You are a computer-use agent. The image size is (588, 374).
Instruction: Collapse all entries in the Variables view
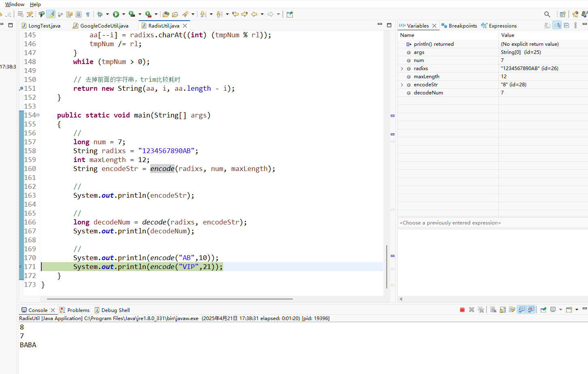[x=566, y=25]
